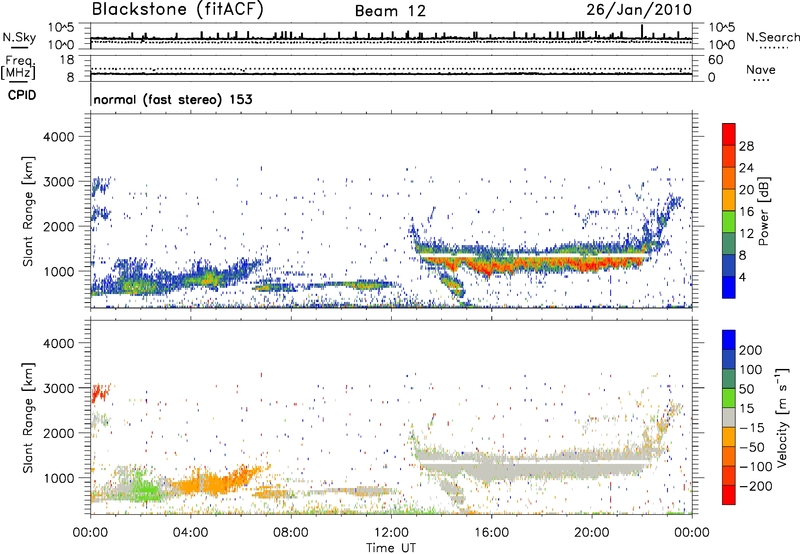Screen dimensions: 800x554
Task: Click the "24" label on the power colorbar
Action: 746,168
